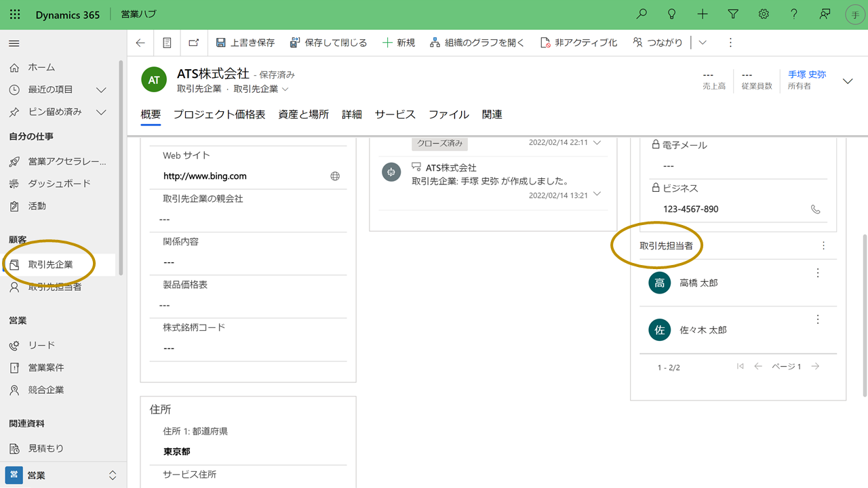Click the AT account avatar
The width and height of the screenshot is (868, 488).
[154, 80]
